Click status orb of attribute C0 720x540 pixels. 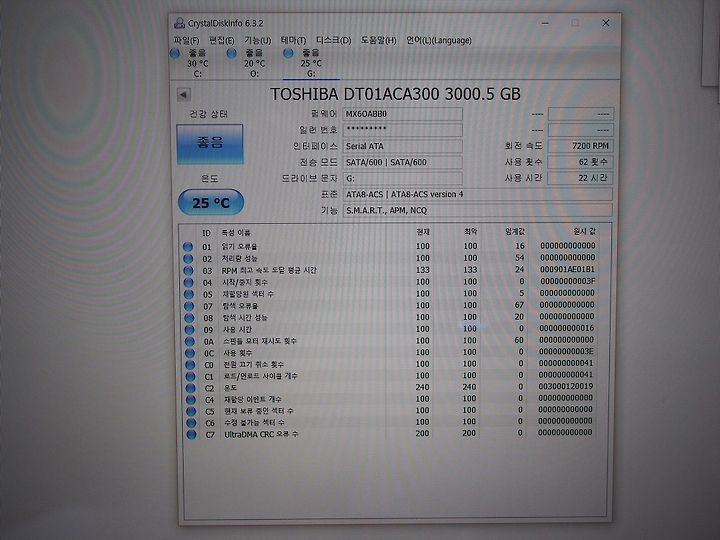tap(190, 365)
